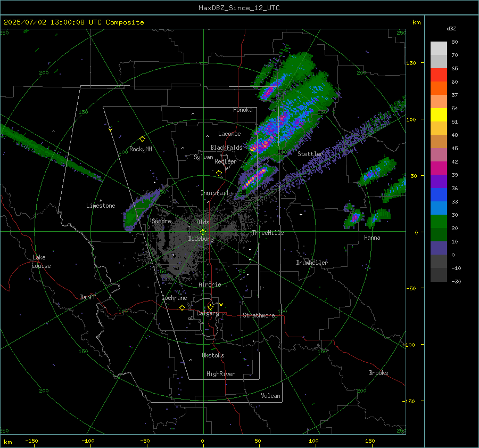Click the yellow diamond marker below Cochrane
479x448 pixels.
point(183,307)
